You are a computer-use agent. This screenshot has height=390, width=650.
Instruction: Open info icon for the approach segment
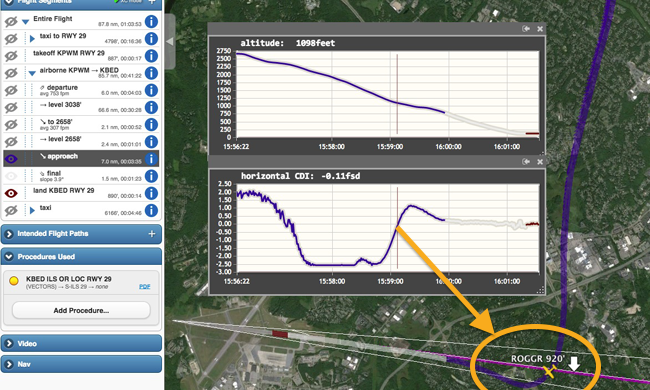pyautogui.click(x=151, y=159)
